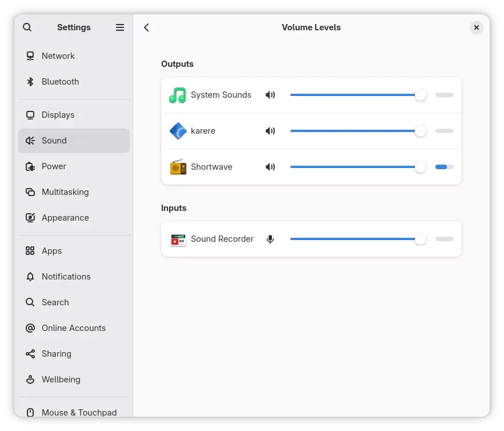The width and height of the screenshot is (504, 431).
Task: Open the Settings hamburger menu
Action: 120,27
